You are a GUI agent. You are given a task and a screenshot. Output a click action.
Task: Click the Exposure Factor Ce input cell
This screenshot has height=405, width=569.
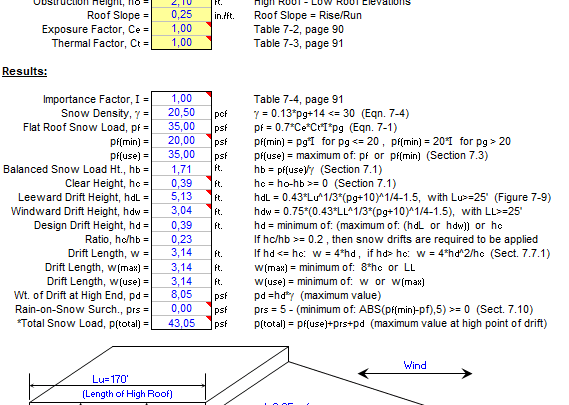181,29
